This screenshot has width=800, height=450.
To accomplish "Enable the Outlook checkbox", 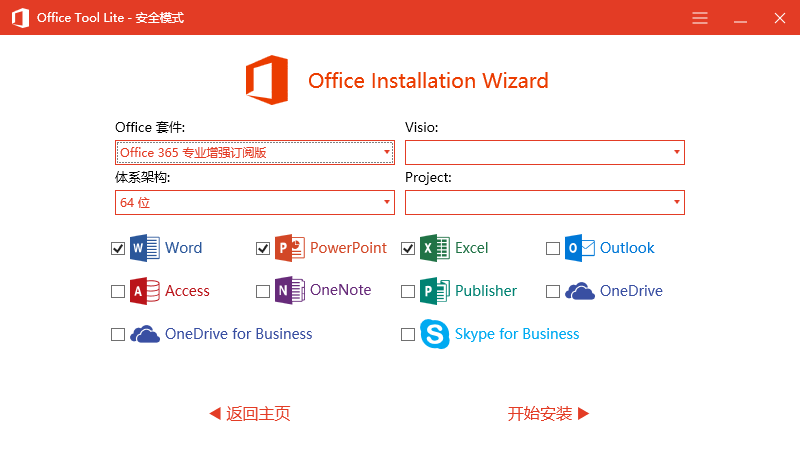I will (x=553, y=249).
